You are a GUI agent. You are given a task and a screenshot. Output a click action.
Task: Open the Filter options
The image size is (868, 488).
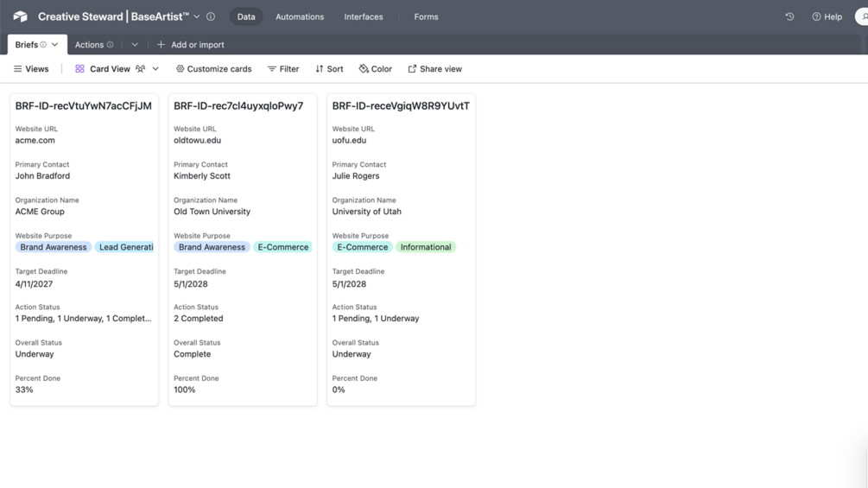coord(283,69)
